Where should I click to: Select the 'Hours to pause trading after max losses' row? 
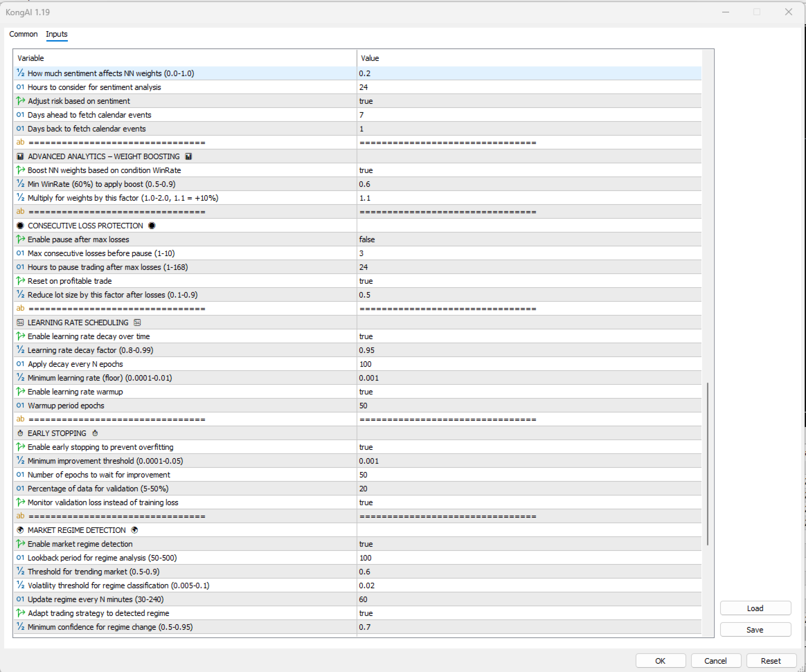tap(358, 267)
